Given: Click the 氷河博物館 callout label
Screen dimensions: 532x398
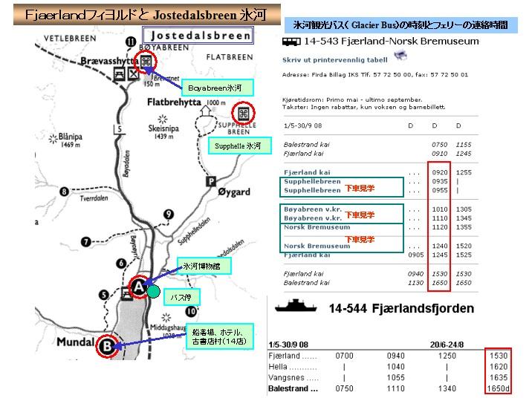Looking at the screenshot, I should tap(204, 265).
